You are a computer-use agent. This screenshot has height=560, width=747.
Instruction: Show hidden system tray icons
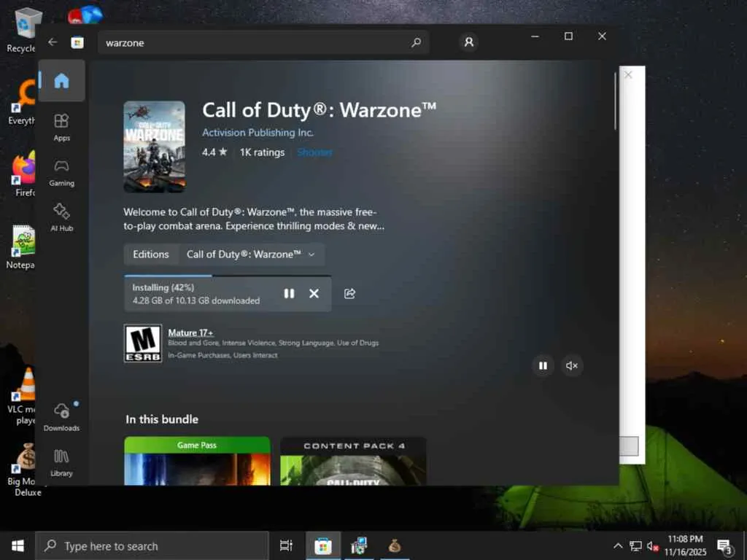[618, 545]
